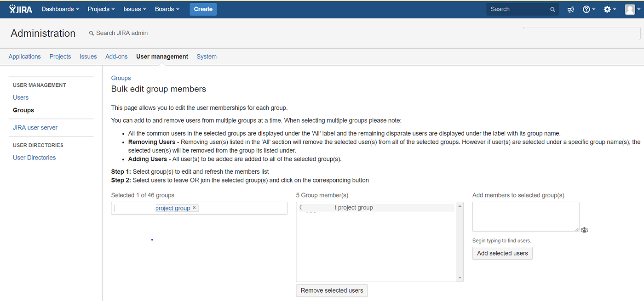The width and height of the screenshot is (644, 301).
Task: Click Add selected users
Action: (x=502, y=253)
